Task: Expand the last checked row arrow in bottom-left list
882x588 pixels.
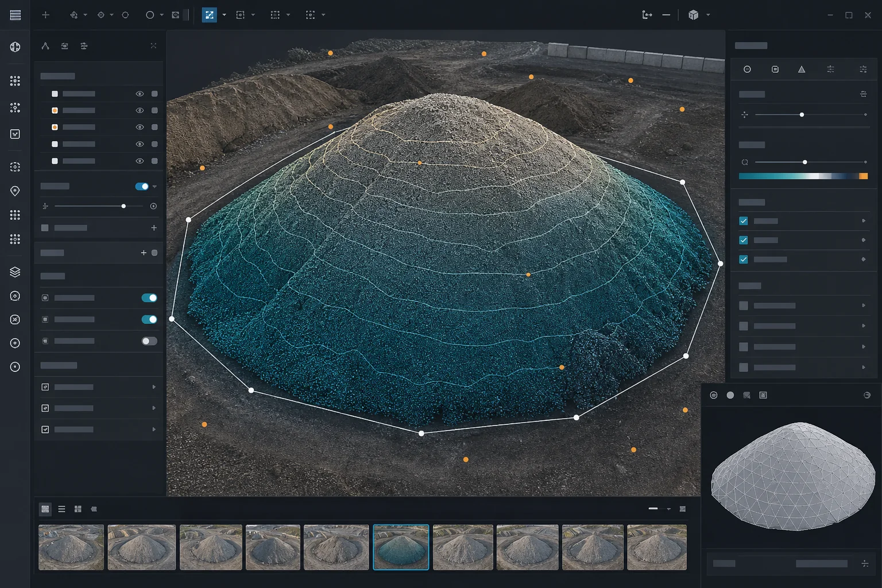Action: [x=154, y=430]
